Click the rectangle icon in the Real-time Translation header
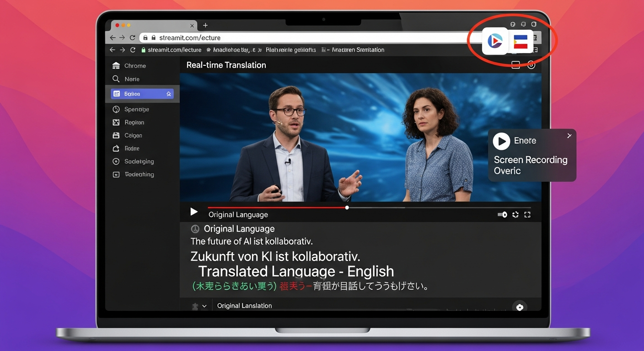The height and width of the screenshot is (351, 644). coord(515,65)
